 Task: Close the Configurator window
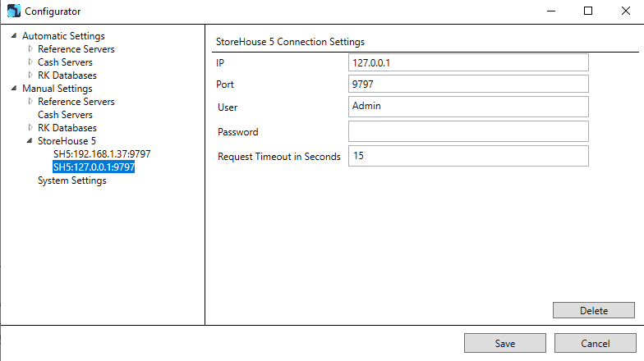point(626,11)
